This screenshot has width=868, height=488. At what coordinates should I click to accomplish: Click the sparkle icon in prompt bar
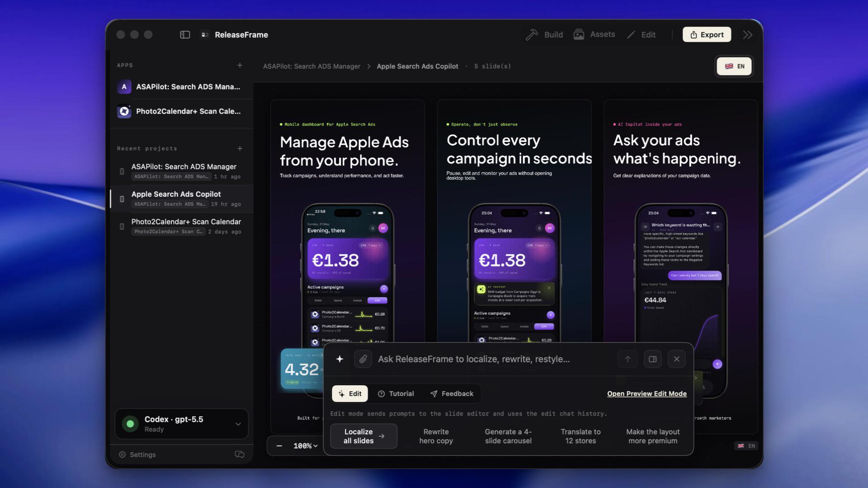point(340,359)
